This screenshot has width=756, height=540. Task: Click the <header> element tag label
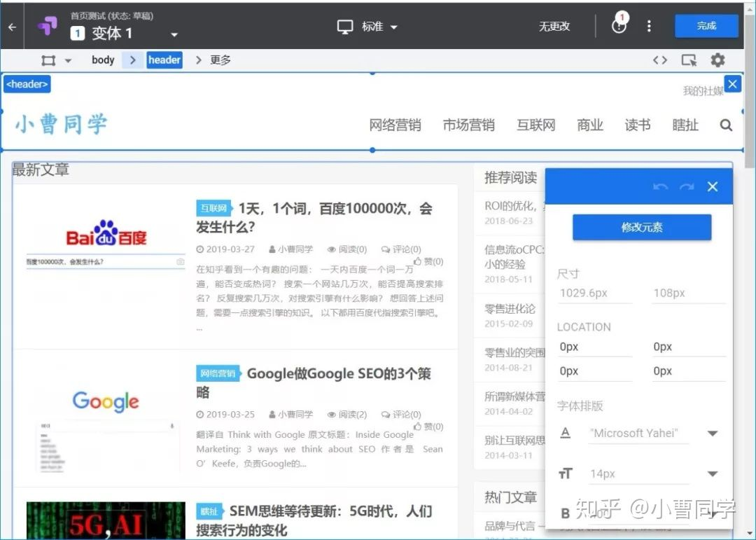click(x=27, y=85)
